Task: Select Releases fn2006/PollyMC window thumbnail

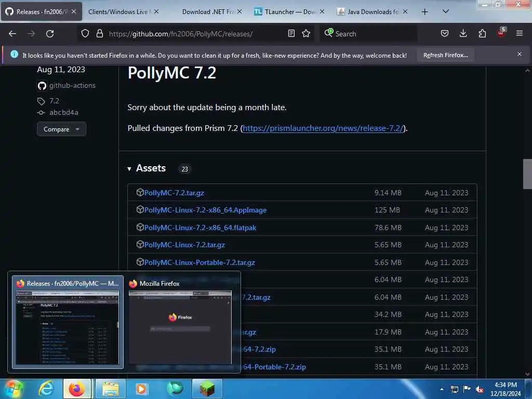Action: pyautogui.click(x=68, y=322)
